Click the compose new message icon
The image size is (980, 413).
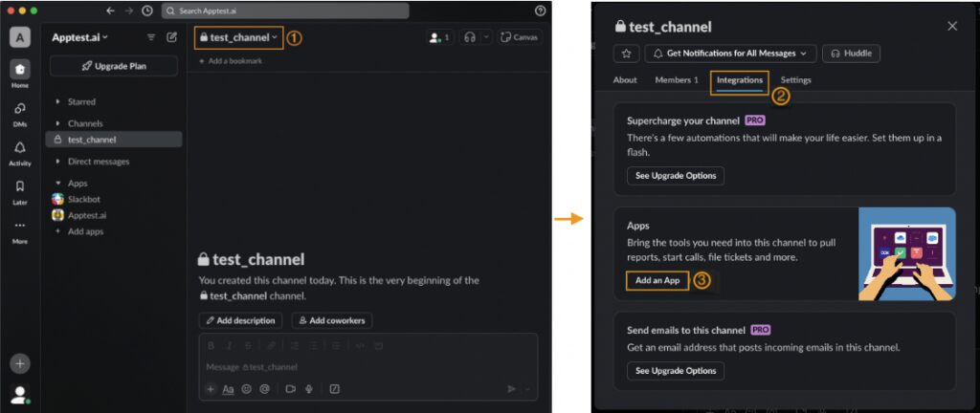pyautogui.click(x=171, y=37)
